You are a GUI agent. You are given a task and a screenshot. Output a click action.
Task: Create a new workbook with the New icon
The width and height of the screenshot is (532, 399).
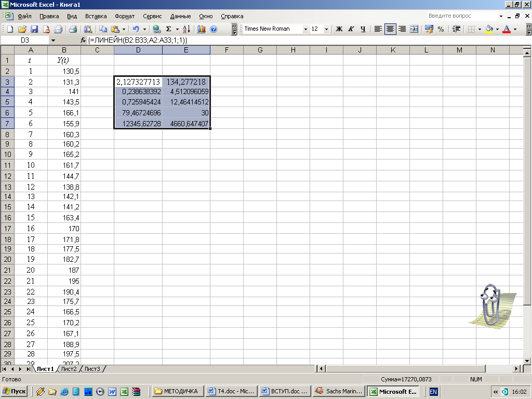point(10,29)
